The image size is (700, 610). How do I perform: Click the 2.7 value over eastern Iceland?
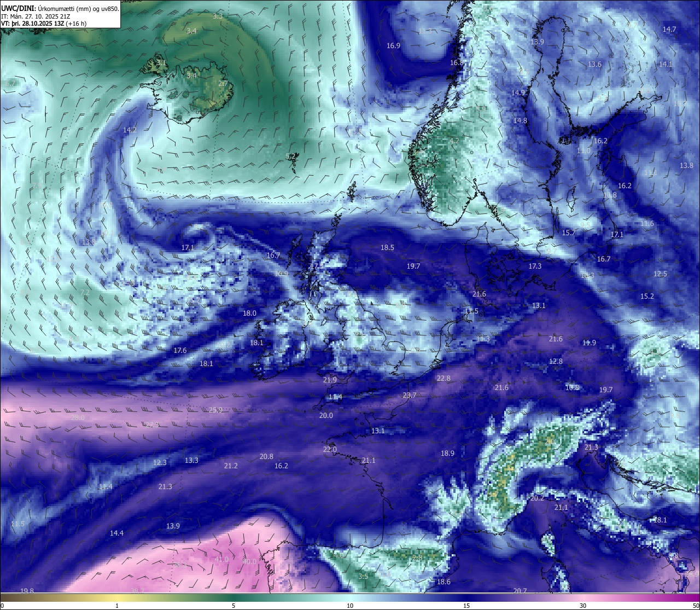point(223,84)
